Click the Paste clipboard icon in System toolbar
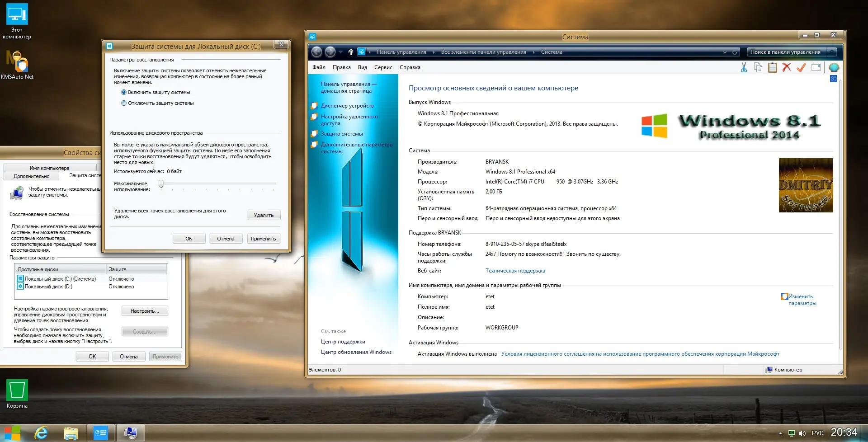868x442 pixels. [773, 67]
